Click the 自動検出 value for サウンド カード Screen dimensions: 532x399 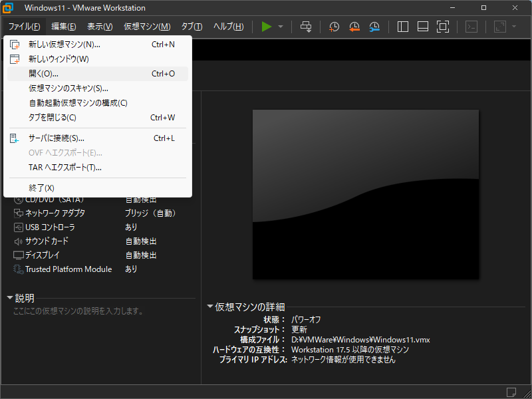pyautogui.click(x=141, y=241)
